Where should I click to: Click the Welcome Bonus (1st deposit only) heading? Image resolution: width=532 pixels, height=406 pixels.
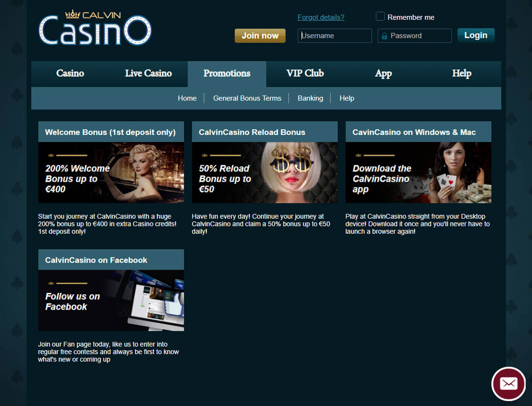110,132
